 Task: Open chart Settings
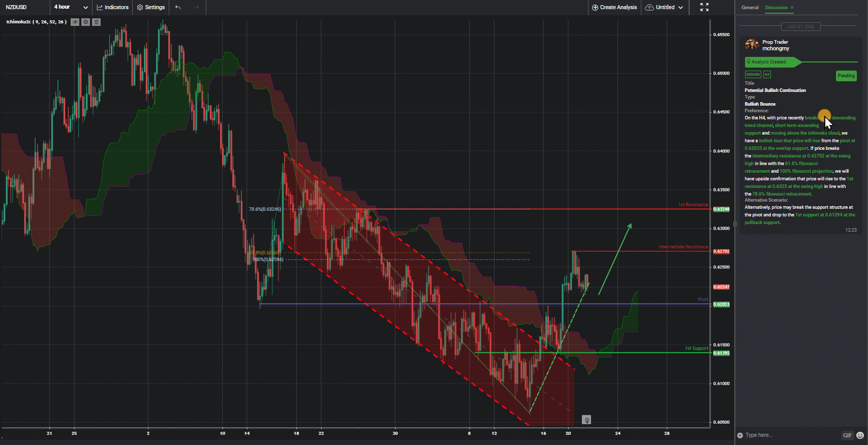pos(151,7)
